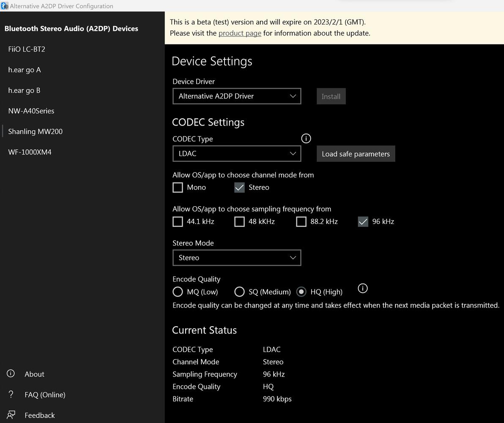Click the info icon beside CODEC Type

pyautogui.click(x=306, y=139)
